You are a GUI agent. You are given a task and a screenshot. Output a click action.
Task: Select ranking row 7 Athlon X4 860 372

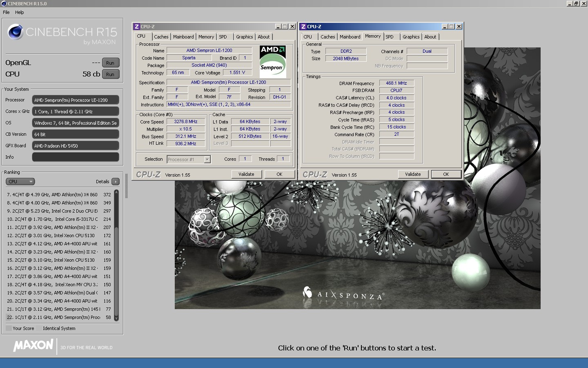point(59,195)
